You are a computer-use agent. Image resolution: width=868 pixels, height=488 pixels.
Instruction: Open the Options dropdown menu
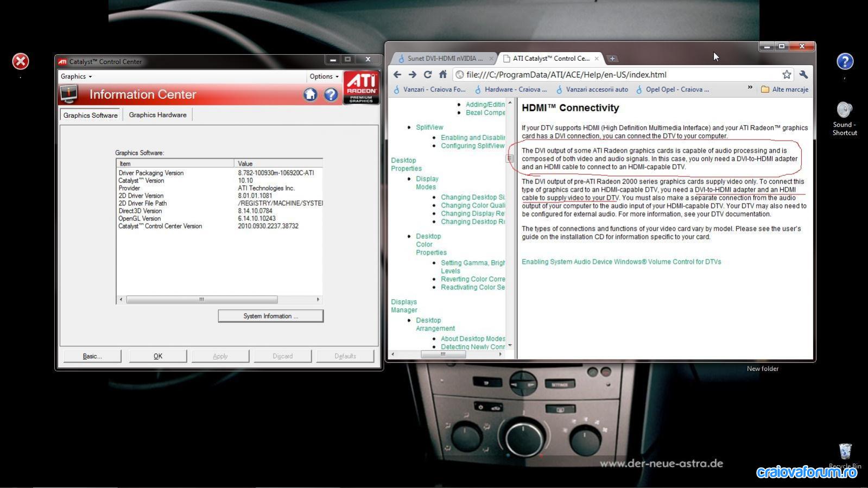pos(324,77)
